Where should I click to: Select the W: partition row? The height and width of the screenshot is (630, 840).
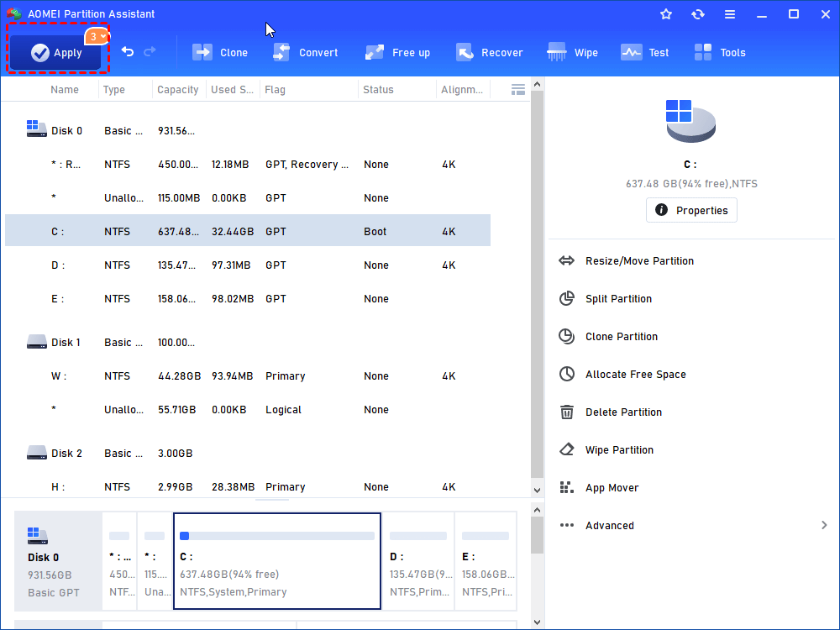(x=248, y=376)
